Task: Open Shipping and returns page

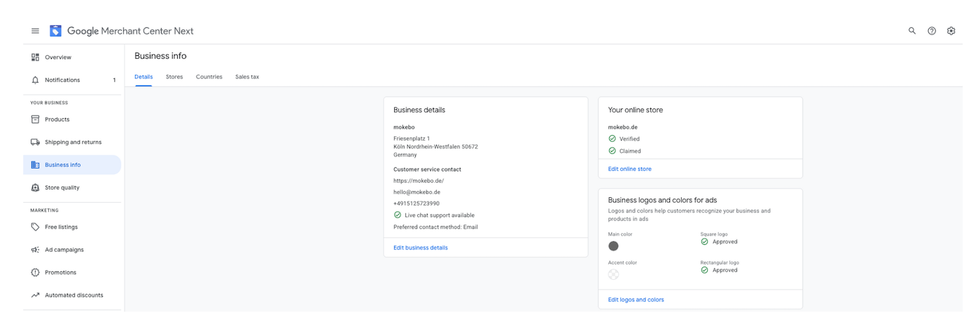Action: tap(72, 142)
